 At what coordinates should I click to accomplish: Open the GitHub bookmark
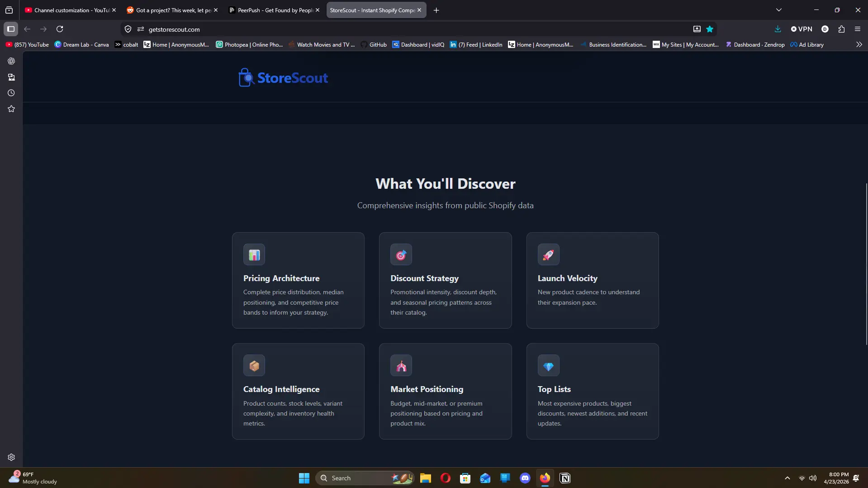(x=374, y=44)
